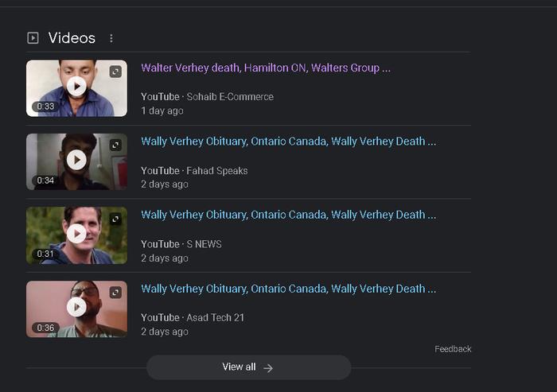Open the Wally Verhey Obituary link by S NEWS
This screenshot has height=392, width=557.
click(288, 215)
